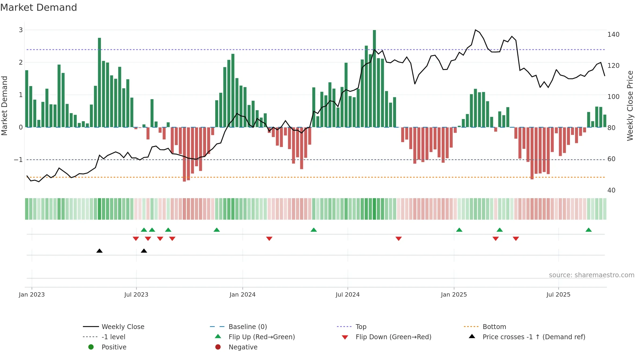The width and height of the screenshot is (644, 362).
Task: Click the Positive legend label
Action: click(114, 347)
